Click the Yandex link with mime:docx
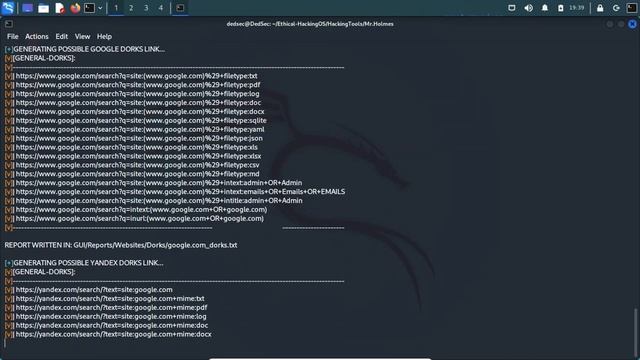This screenshot has height=360, width=640. point(113,334)
